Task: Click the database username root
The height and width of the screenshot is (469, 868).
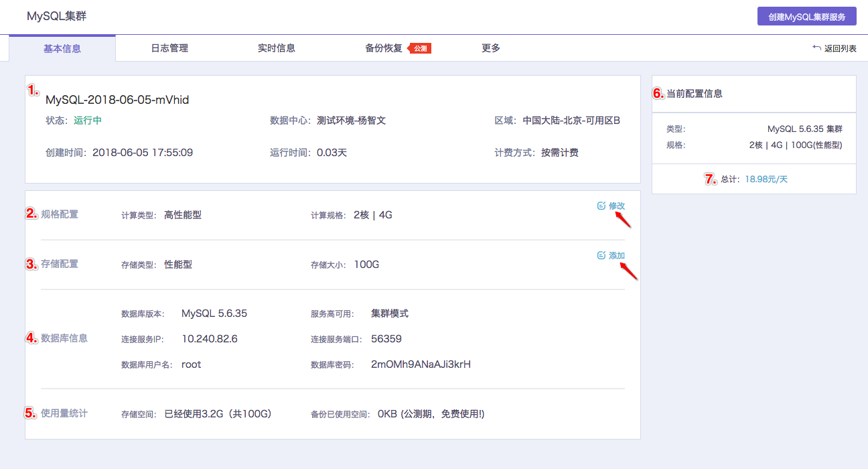Action: coord(192,364)
